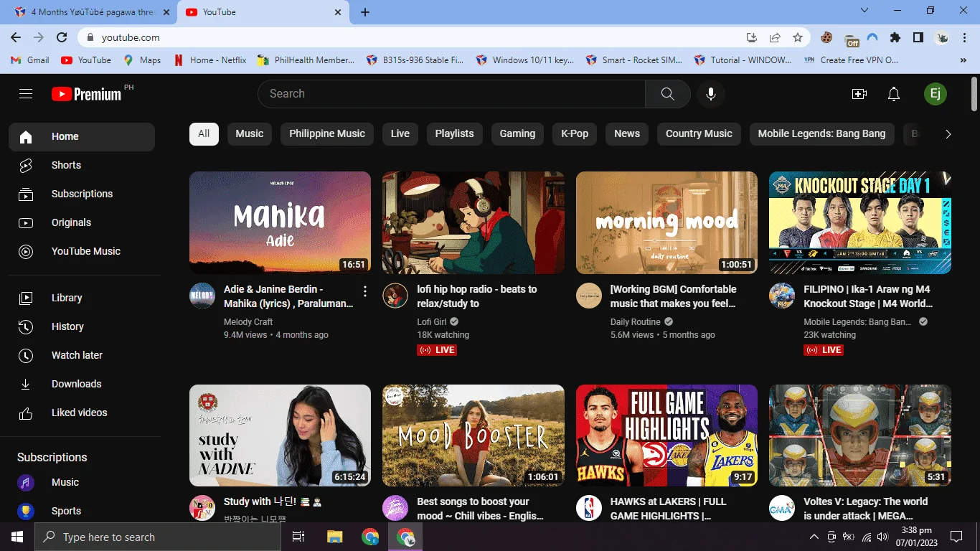Open Downloads in the sidebar
This screenshot has width=980, height=551.
point(82,384)
